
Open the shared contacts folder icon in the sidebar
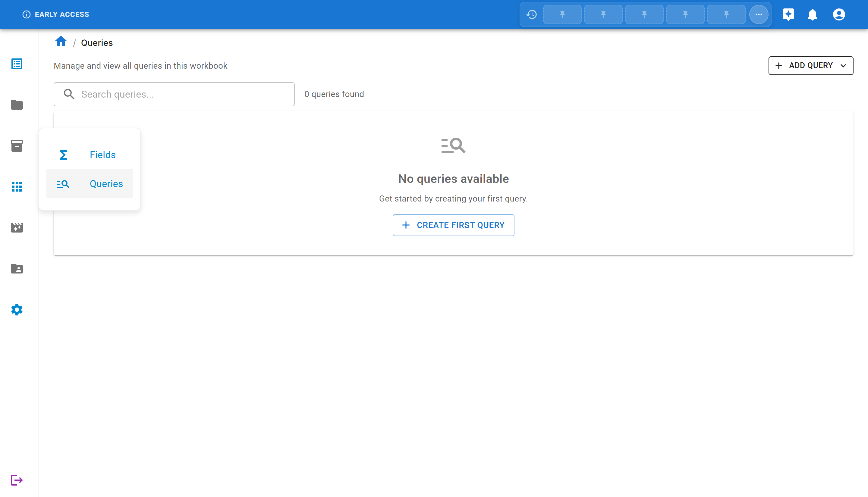16,269
